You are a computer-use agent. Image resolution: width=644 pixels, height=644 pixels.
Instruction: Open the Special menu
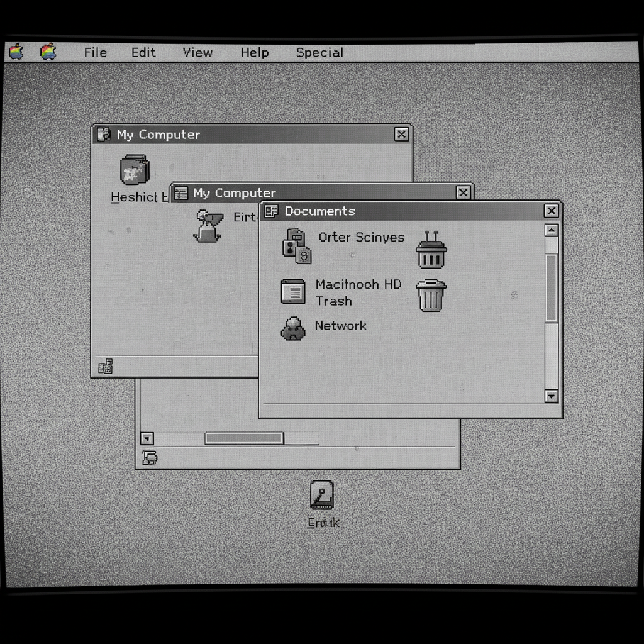(x=319, y=53)
